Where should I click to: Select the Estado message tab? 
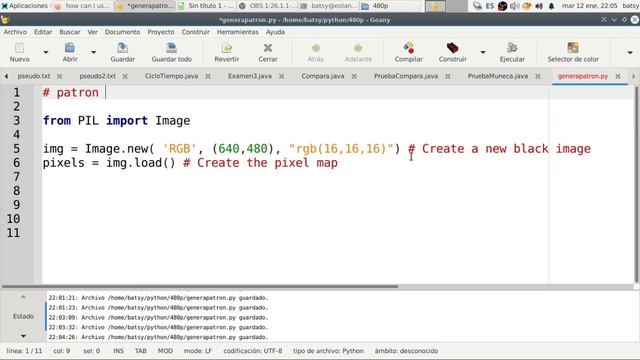[x=23, y=316]
